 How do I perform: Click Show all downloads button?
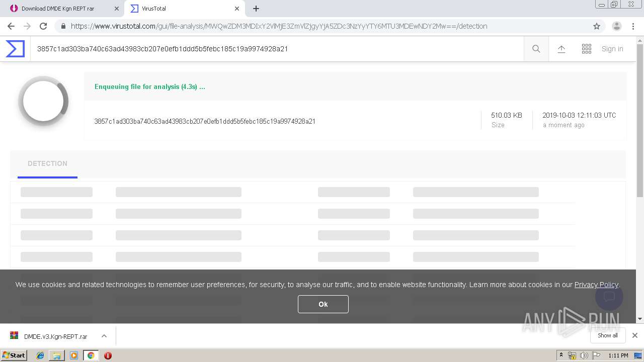pos(607,335)
